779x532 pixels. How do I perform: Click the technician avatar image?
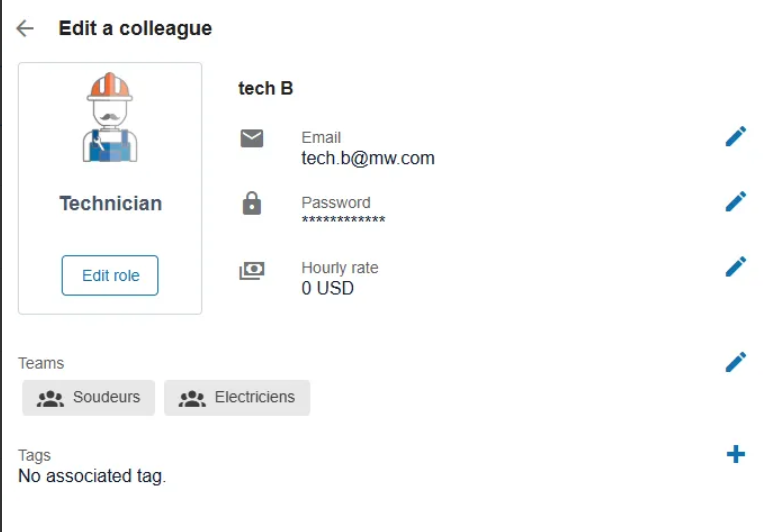110,117
